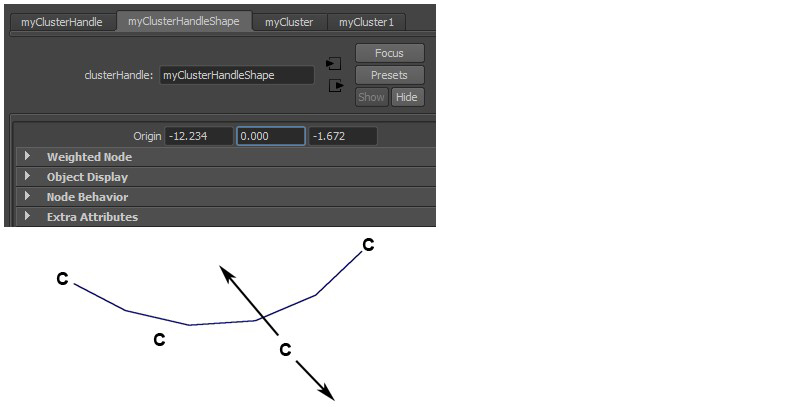This screenshot has height=407, width=800.
Task: Click the Focus button
Action: 390,53
